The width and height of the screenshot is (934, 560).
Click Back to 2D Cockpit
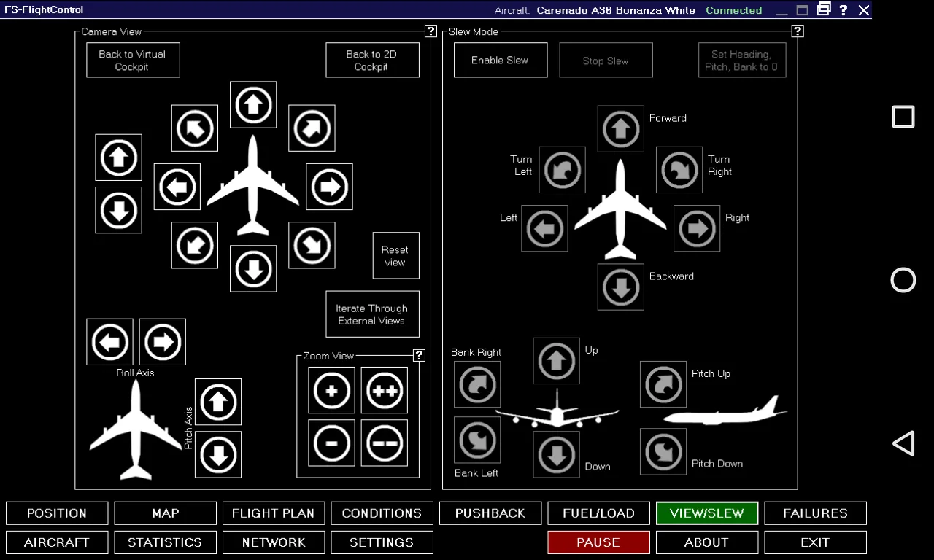click(372, 61)
